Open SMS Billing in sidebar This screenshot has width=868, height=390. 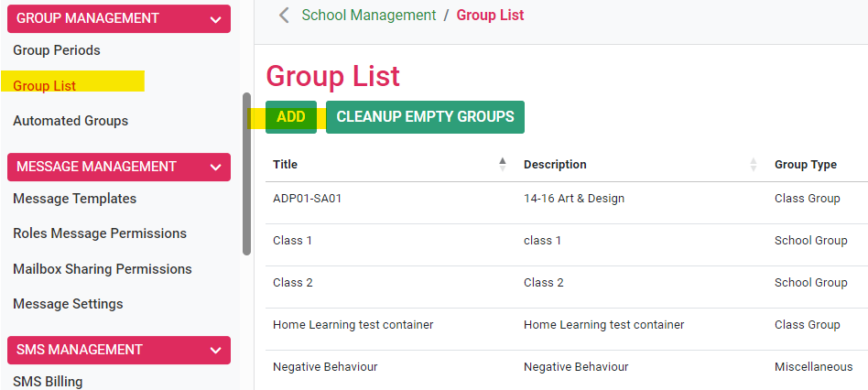pyautogui.click(x=48, y=382)
